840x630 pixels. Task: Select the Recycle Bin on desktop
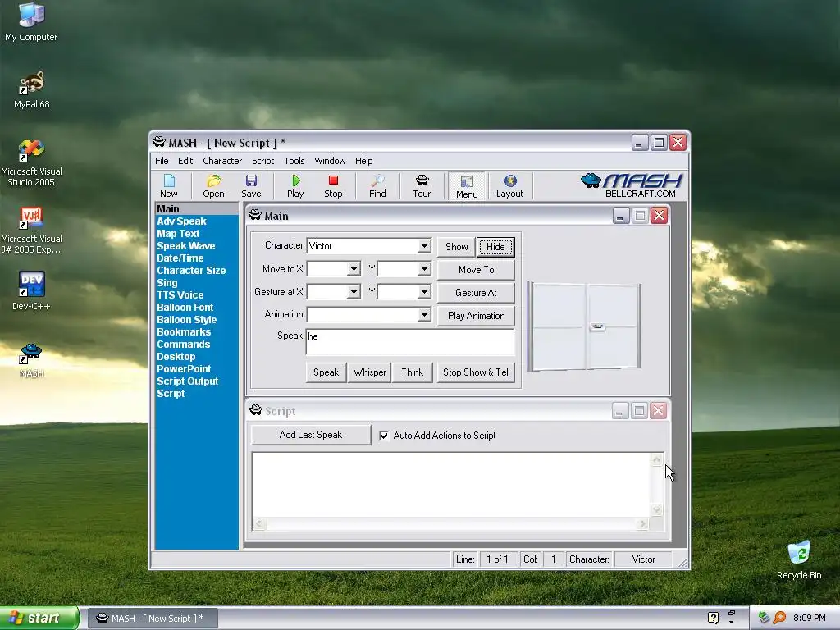(799, 560)
